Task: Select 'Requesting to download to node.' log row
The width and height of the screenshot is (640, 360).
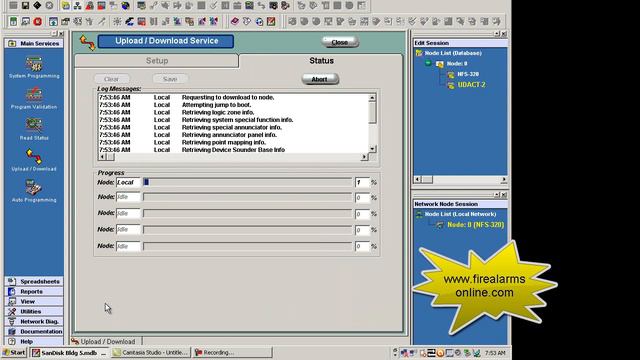Action: 233,97
